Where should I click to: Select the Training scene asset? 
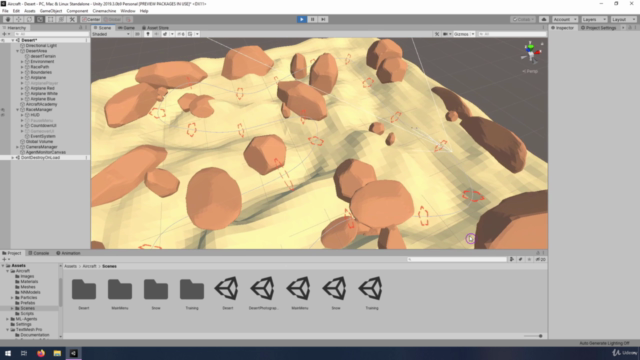[x=371, y=289]
